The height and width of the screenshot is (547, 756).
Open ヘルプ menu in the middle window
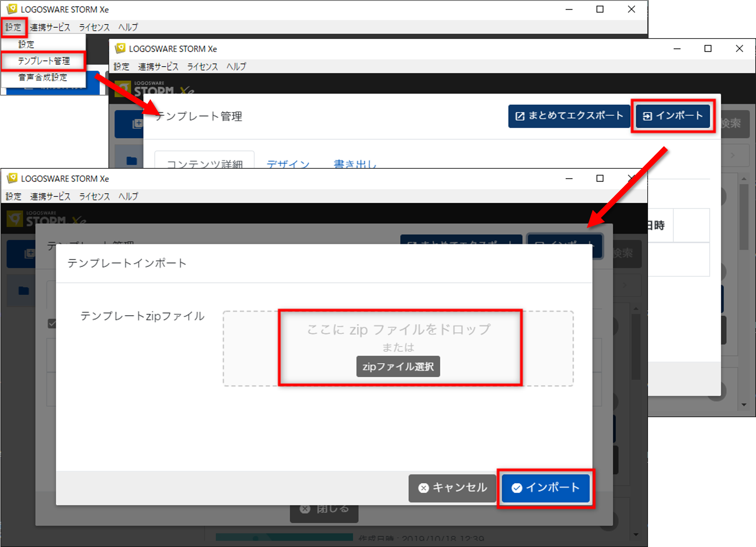pyautogui.click(x=236, y=67)
